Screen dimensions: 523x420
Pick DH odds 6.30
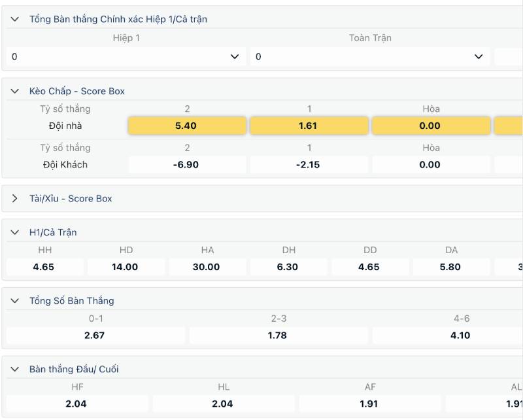point(288,267)
